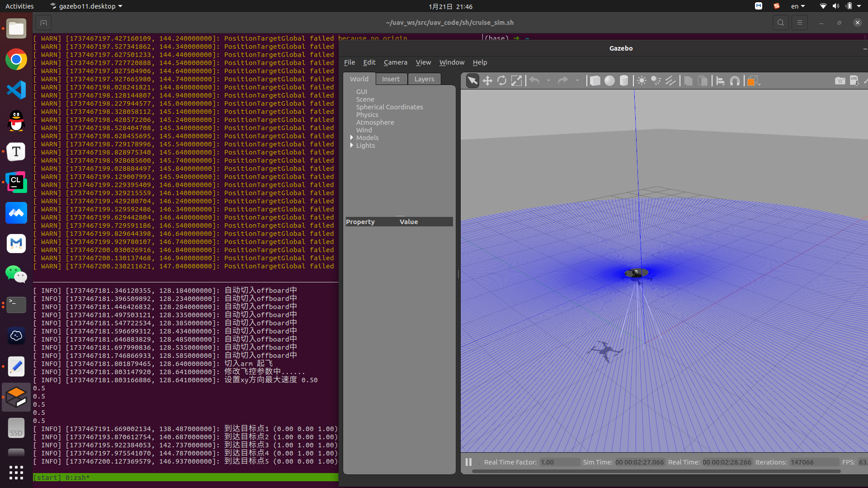
Task: Select Scene in the world tree
Action: (365, 99)
